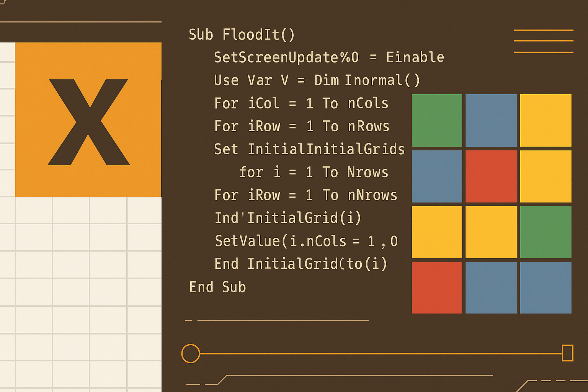Click the 'SetValue(i.nCols = 1 , 0' line
Viewport: 588px width, 392px height.
coord(306,241)
